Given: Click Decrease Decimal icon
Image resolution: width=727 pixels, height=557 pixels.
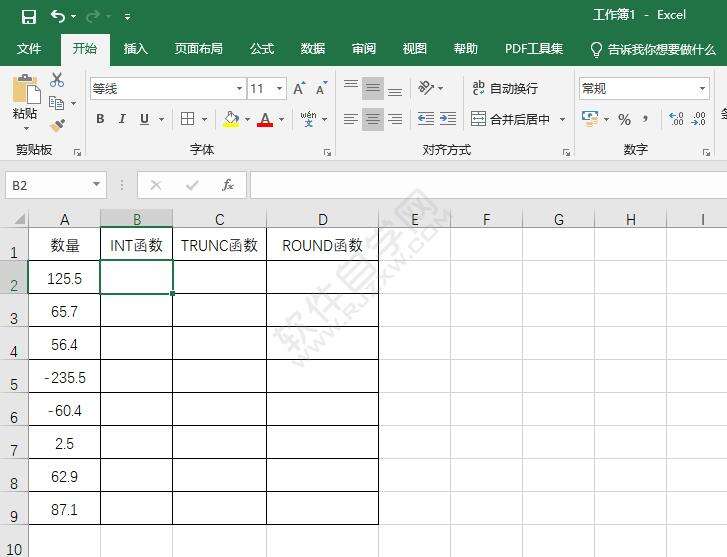Looking at the screenshot, I should pos(698,119).
